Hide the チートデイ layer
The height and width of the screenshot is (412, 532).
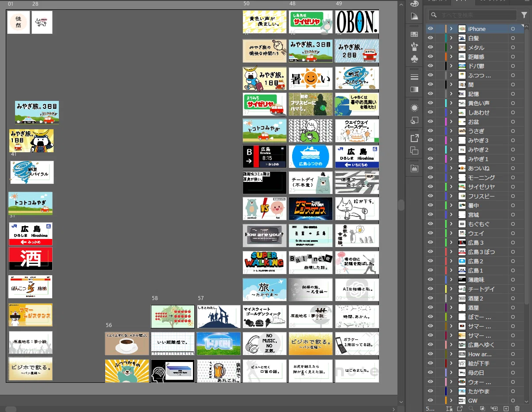pyautogui.click(x=430, y=289)
